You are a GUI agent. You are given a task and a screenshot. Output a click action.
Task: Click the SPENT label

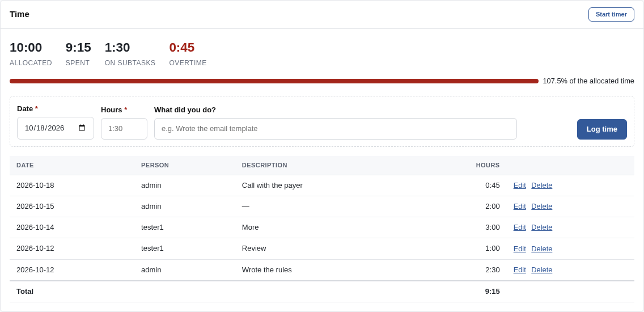coord(78,63)
